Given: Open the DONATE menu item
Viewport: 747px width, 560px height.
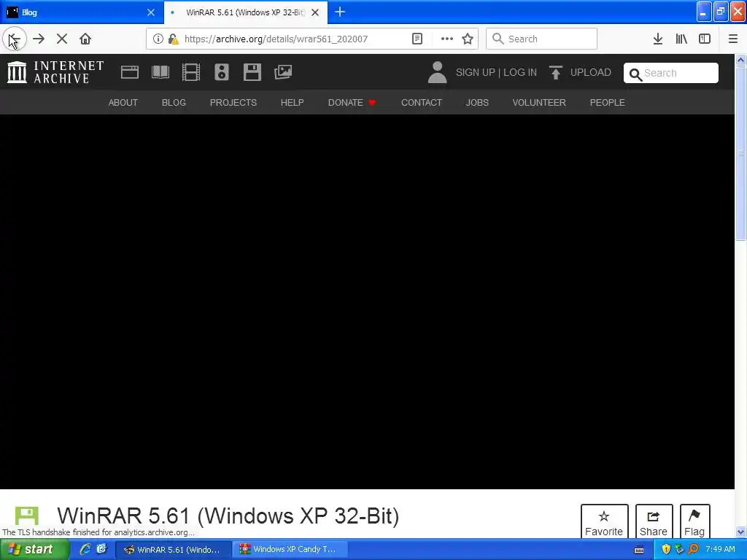Looking at the screenshot, I should 352,102.
